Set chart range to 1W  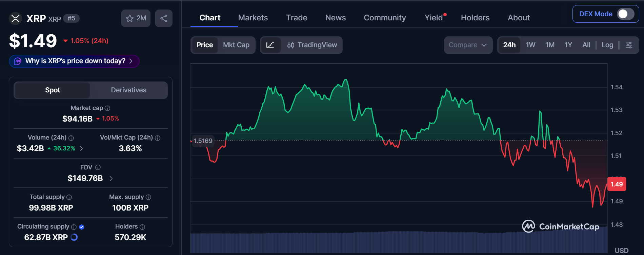530,45
